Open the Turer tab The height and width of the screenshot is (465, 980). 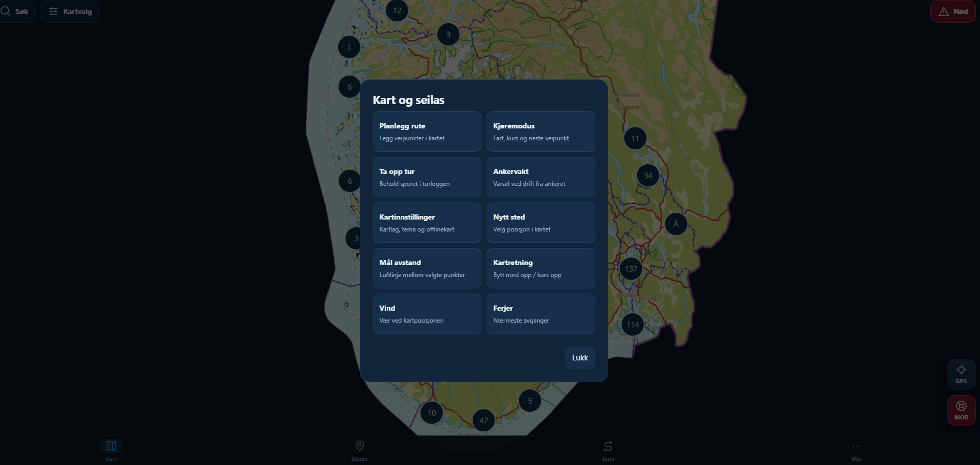(608, 451)
